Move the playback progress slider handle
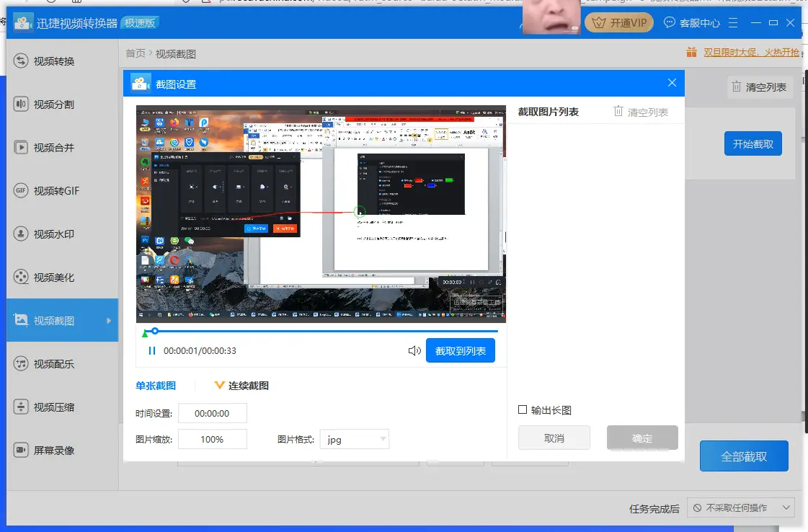The height and width of the screenshot is (532, 808). [154, 331]
